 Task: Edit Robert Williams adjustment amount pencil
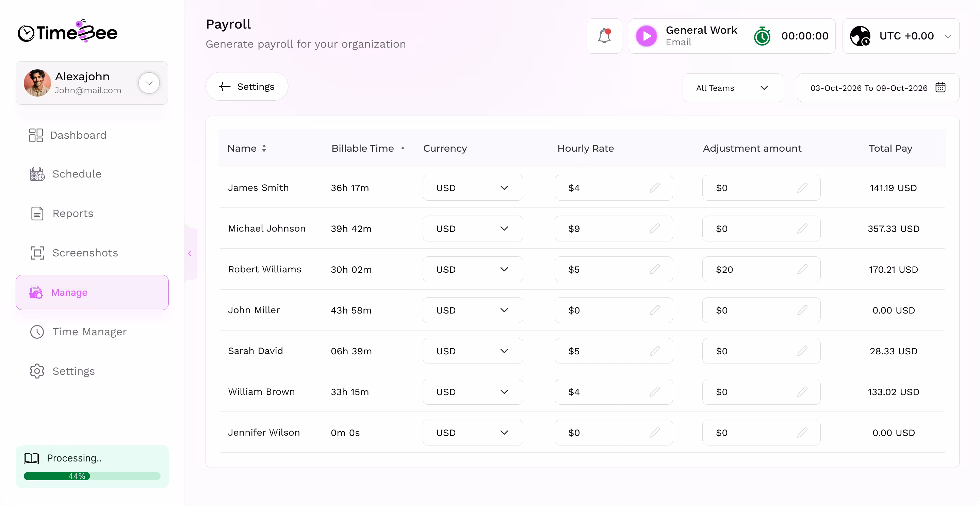[x=802, y=269]
